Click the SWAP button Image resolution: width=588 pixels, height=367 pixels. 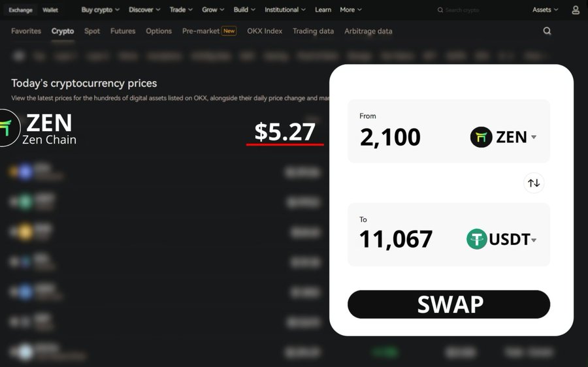point(449,304)
